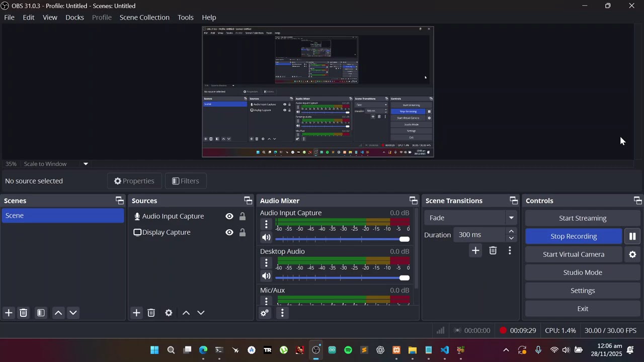Open the Desktop Audio options menu
Screen dimensions: 644x362
pos(266,262)
